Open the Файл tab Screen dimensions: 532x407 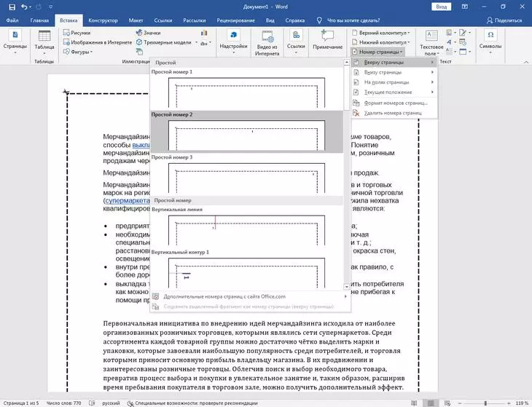click(x=12, y=20)
